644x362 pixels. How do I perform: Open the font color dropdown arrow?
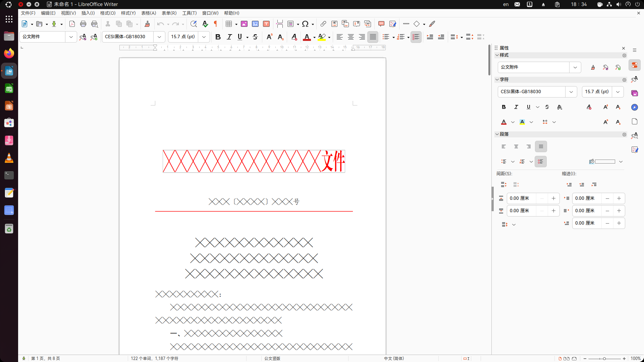click(x=314, y=37)
